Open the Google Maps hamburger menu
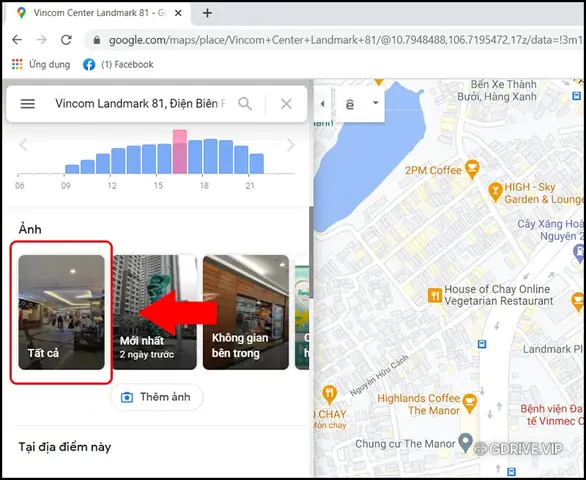Image resolution: width=586 pixels, height=480 pixels. click(28, 104)
